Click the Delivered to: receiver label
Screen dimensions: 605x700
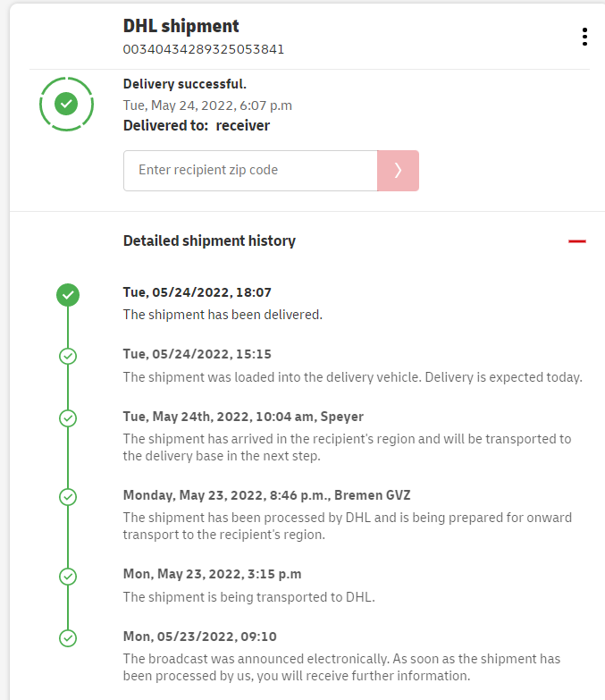click(197, 126)
